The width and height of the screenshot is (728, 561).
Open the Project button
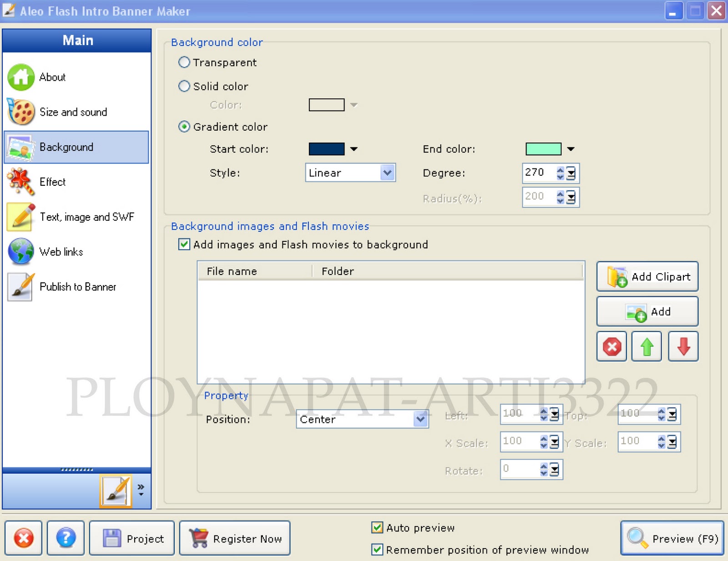click(x=131, y=538)
